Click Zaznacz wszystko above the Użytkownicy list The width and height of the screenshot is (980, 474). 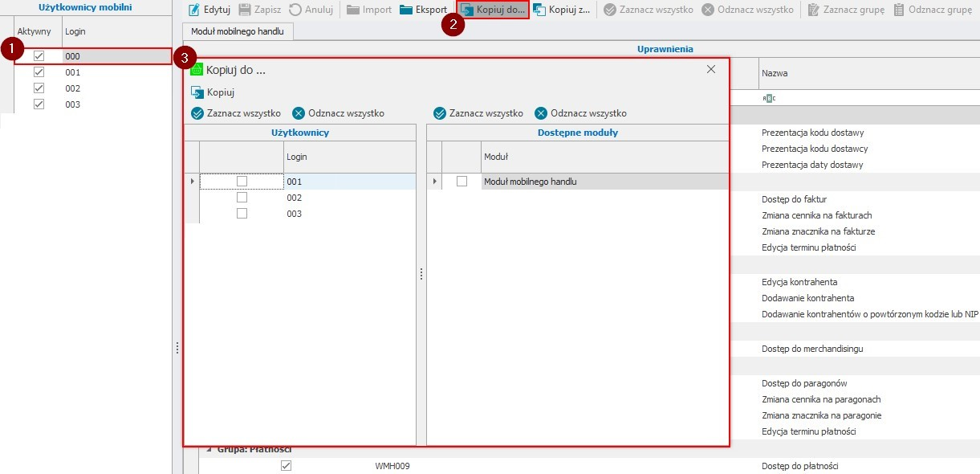tap(236, 113)
